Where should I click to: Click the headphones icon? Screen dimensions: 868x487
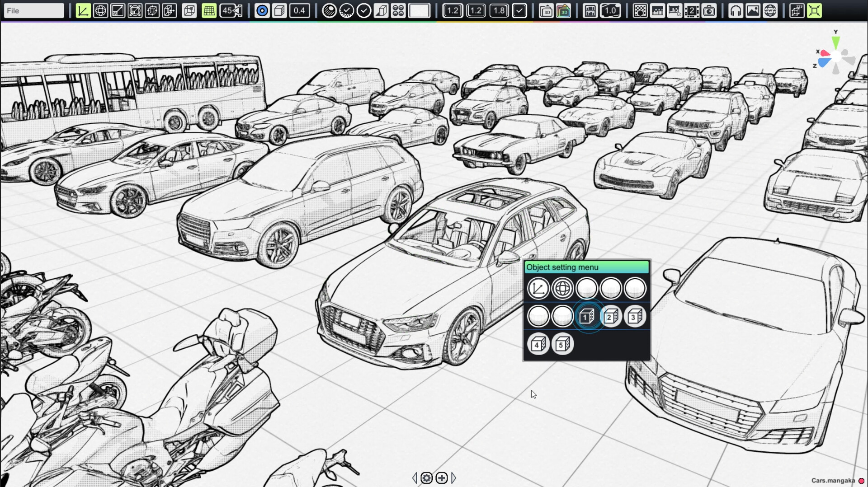point(736,10)
